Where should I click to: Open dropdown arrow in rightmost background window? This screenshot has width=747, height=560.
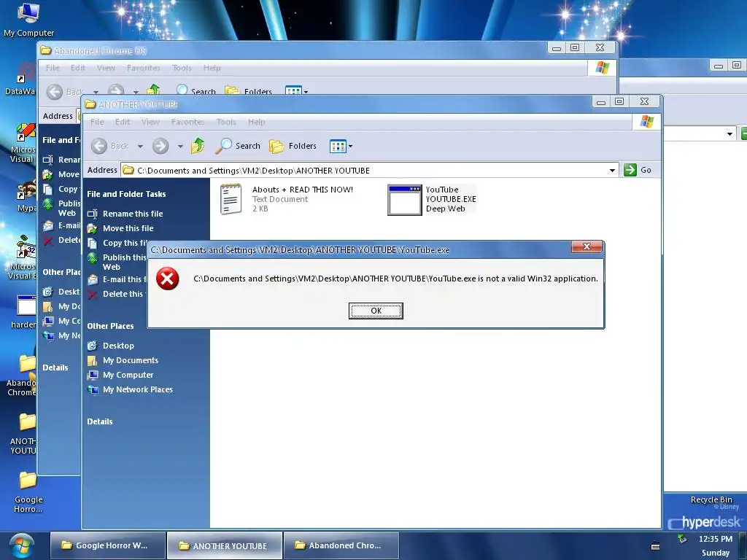pyautogui.click(x=729, y=134)
